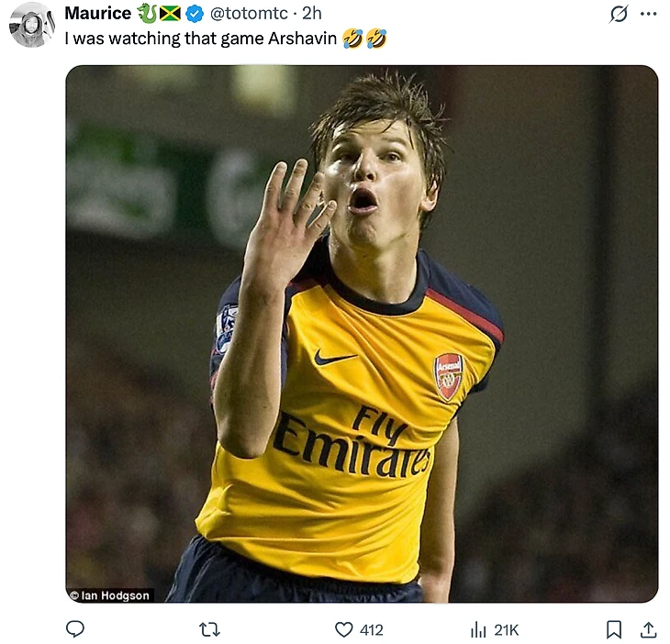Open the Arshavin photo in full view
670x644 pixels.
coord(362,334)
